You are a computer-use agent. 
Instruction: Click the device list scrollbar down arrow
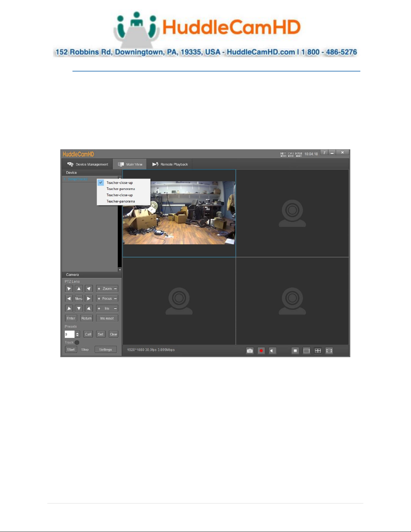pos(120,270)
